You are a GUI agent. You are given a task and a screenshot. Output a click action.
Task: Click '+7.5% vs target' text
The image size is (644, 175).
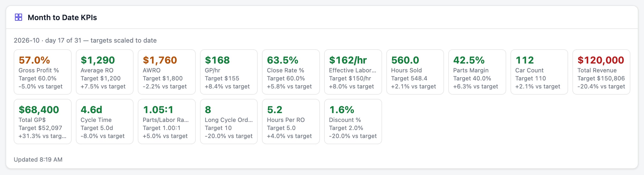103,86
